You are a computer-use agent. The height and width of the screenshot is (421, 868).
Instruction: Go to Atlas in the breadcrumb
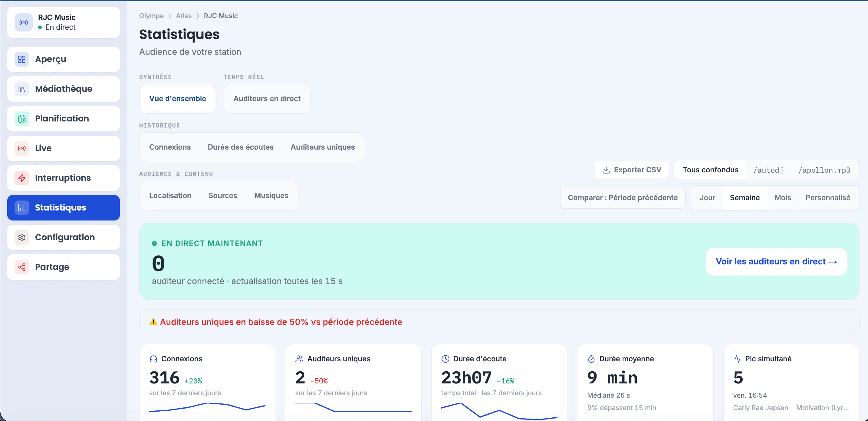[x=184, y=16]
